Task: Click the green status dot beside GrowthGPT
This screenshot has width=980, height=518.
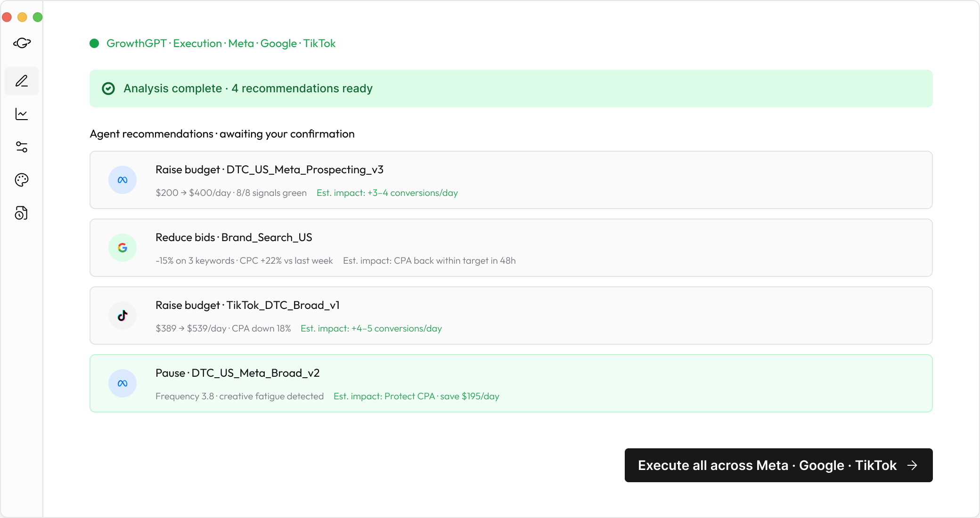Action: (x=94, y=43)
